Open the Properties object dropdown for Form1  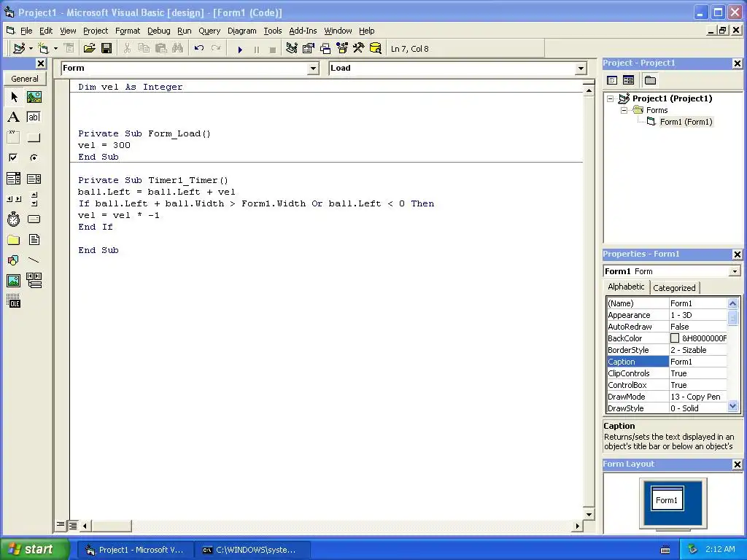tap(735, 271)
